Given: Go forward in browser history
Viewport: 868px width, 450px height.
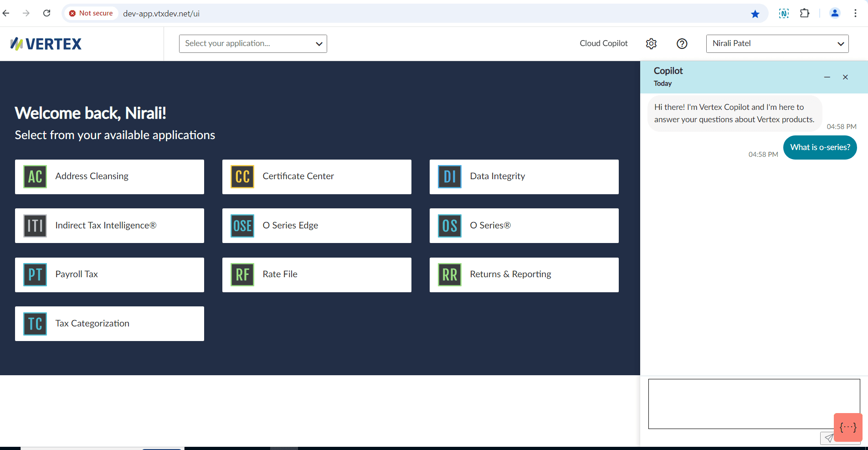Looking at the screenshot, I should [26, 13].
